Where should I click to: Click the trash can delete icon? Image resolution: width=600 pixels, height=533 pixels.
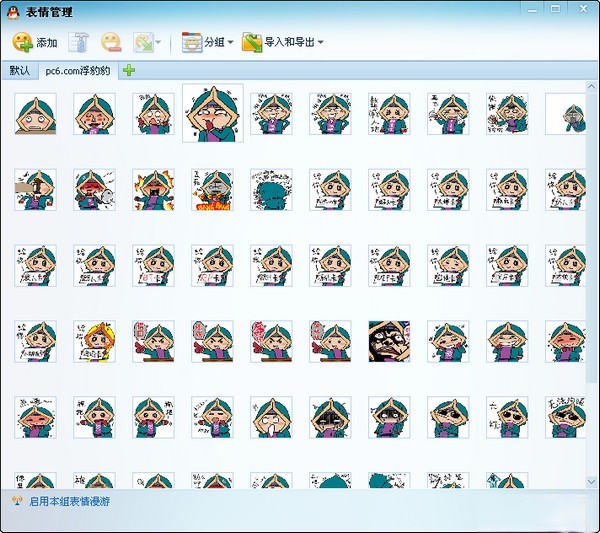click(80, 42)
